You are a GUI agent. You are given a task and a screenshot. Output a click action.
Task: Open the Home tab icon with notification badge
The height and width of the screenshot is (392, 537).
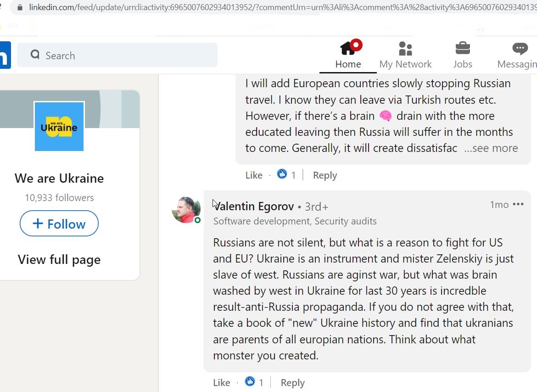tap(351, 47)
